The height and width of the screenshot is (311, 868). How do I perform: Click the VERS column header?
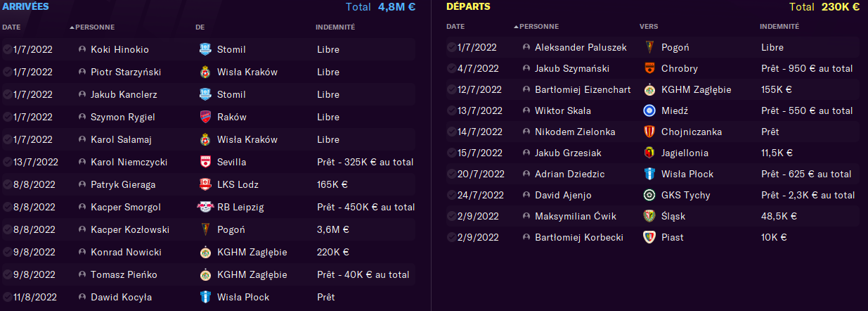coord(649,27)
